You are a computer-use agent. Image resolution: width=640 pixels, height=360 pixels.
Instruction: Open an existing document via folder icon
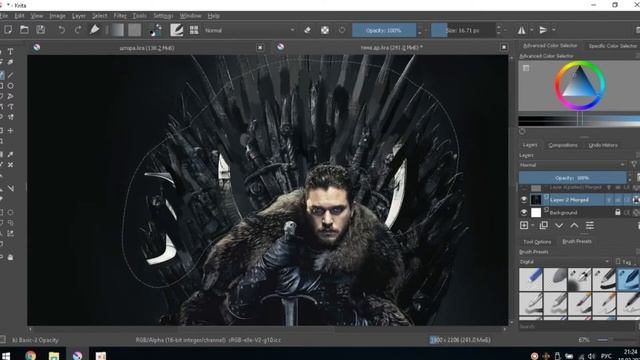[24, 30]
